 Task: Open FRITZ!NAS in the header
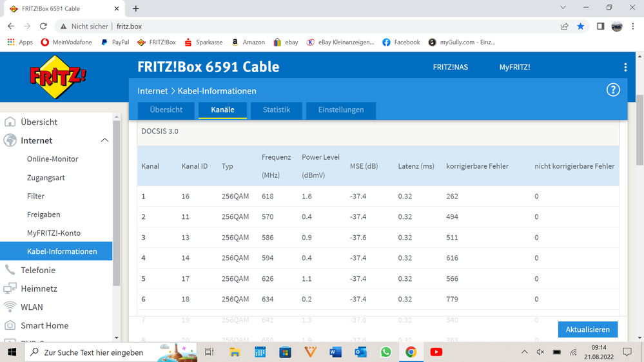[x=450, y=67]
